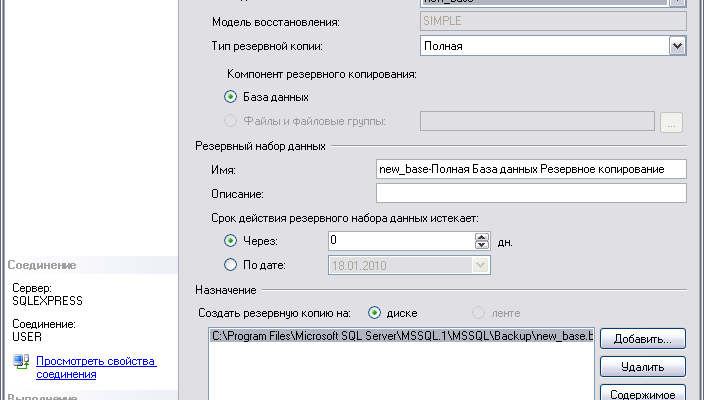Increase the days value with up arrow
This screenshot has height=400, width=704.
click(481, 237)
